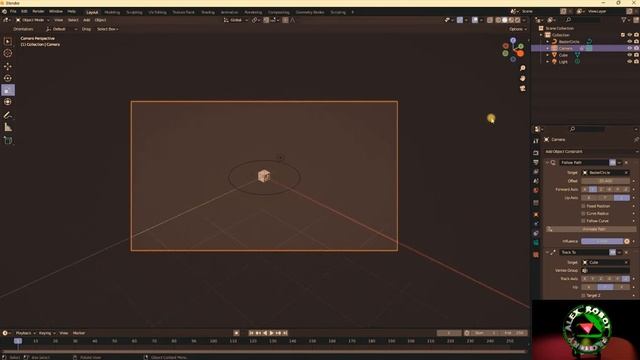The width and height of the screenshot is (640, 360).
Task: Click the outliner filter funnel icon
Action: click(x=624, y=20)
